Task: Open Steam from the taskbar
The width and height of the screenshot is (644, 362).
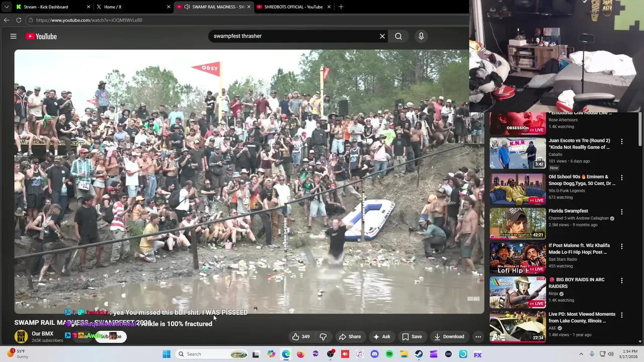Action: pyautogui.click(x=419, y=354)
